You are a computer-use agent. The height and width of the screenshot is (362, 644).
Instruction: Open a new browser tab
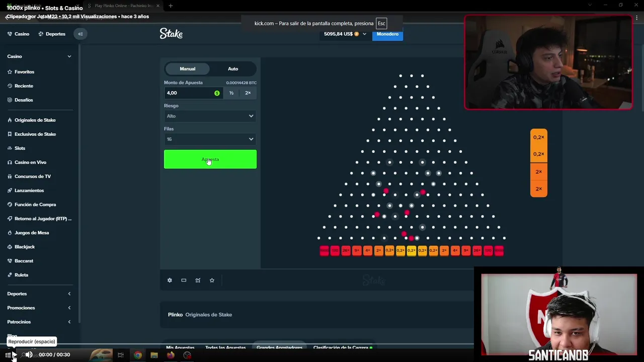tap(171, 6)
